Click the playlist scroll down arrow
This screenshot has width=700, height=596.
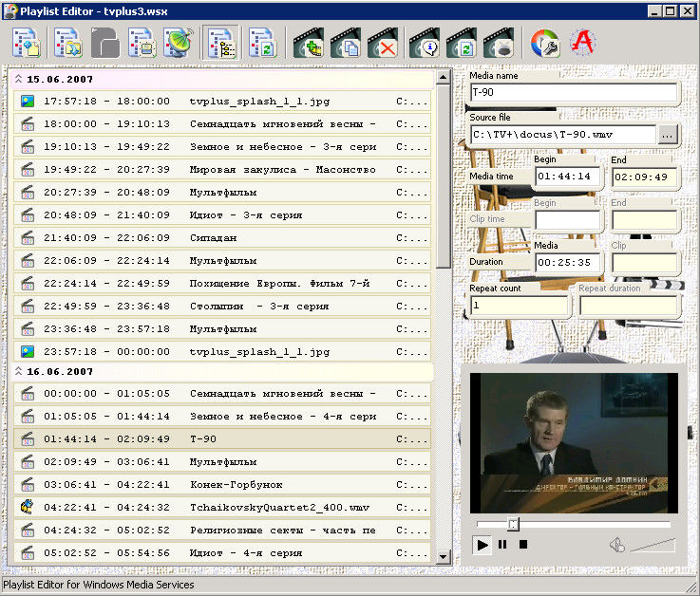tap(443, 557)
